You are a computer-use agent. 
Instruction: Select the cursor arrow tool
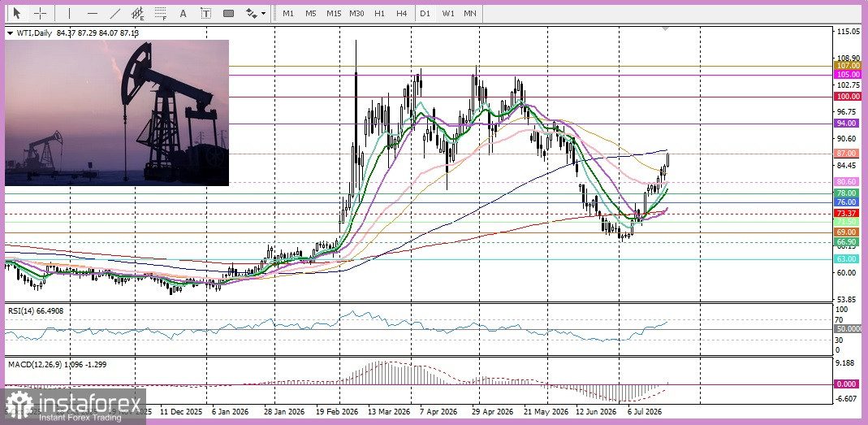[x=17, y=13]
